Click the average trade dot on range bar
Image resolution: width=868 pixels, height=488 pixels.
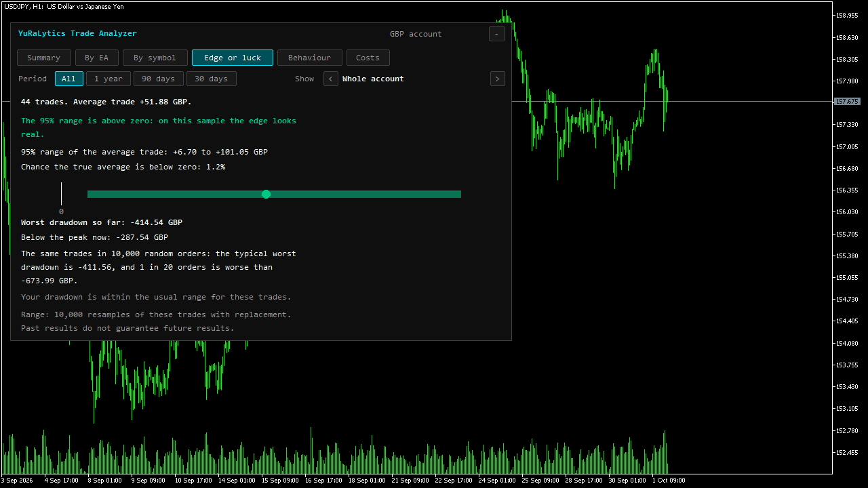point(266,195)
